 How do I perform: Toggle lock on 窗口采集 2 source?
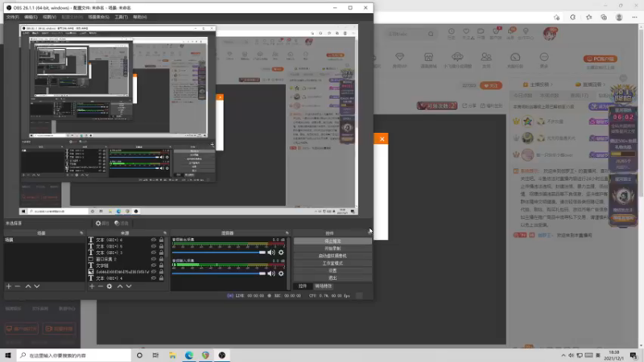pyautogui.click(x=162, y=259)
